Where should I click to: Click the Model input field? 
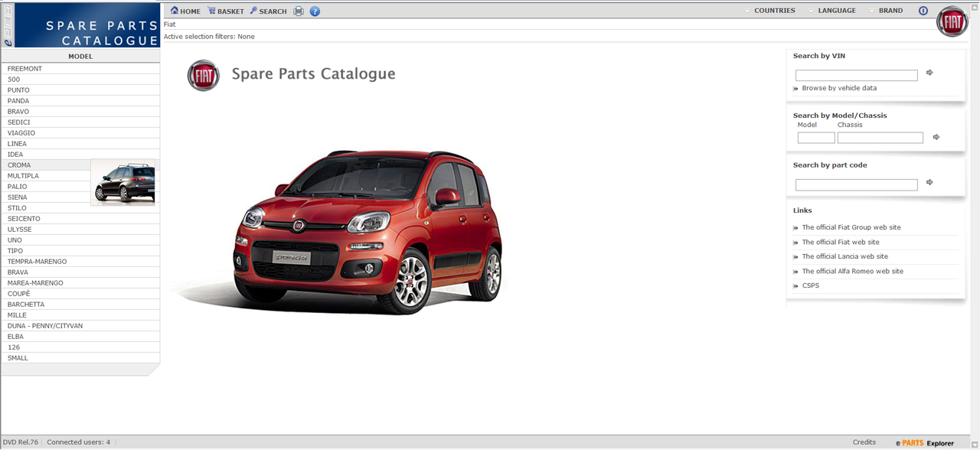(816, 138)
